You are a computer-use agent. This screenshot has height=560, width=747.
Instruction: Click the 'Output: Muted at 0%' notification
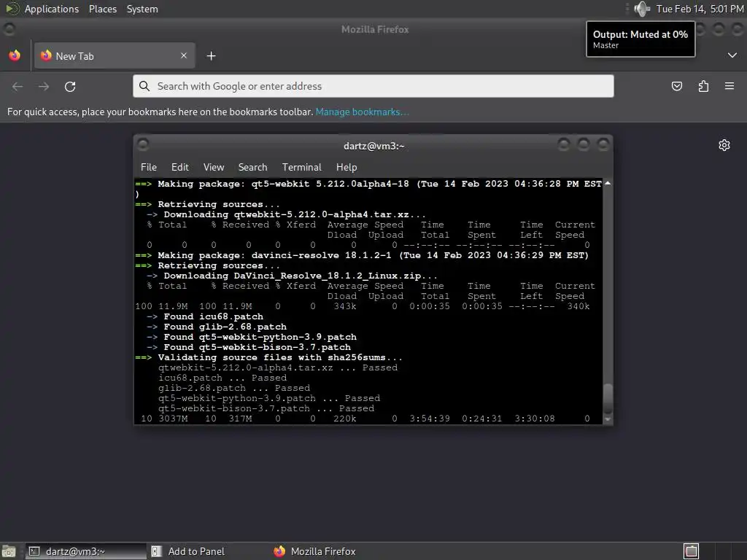point(640,39)
